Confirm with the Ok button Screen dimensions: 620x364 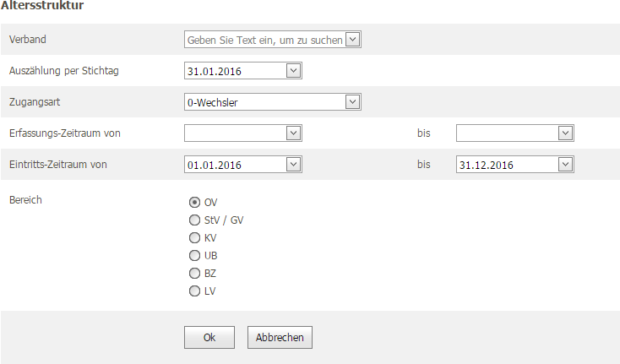click(x=209, y=338)
